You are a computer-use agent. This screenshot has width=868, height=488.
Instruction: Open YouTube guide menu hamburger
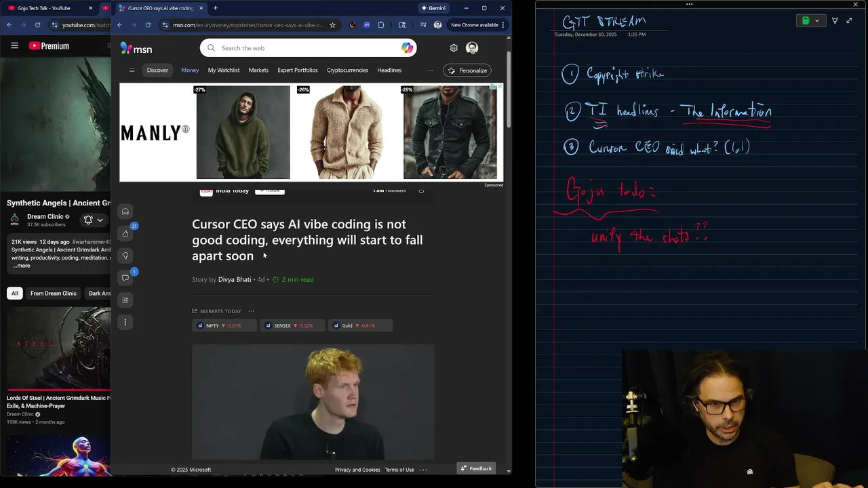14,45
